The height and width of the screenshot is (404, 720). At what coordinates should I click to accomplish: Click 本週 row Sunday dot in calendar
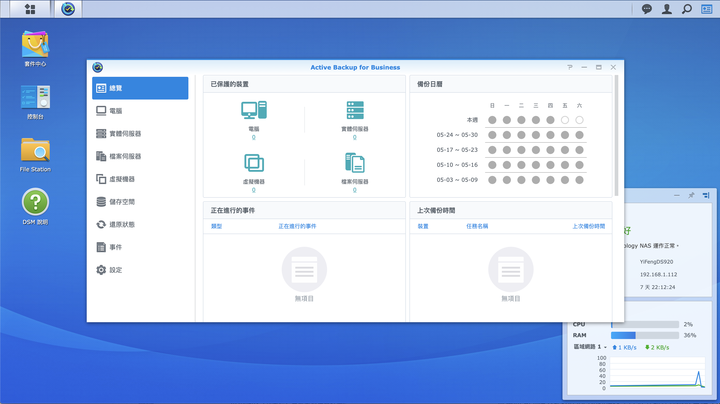coord(492,120)
